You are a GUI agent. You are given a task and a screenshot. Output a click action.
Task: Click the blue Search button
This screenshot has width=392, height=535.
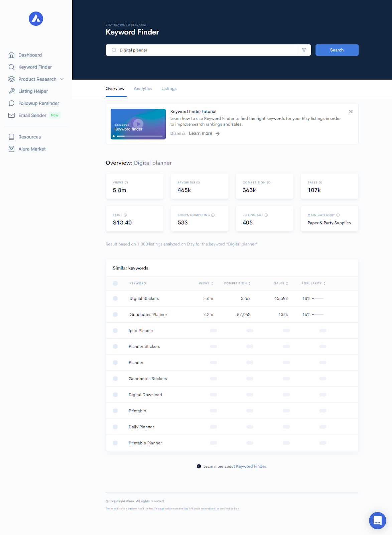tap(337, 50)
